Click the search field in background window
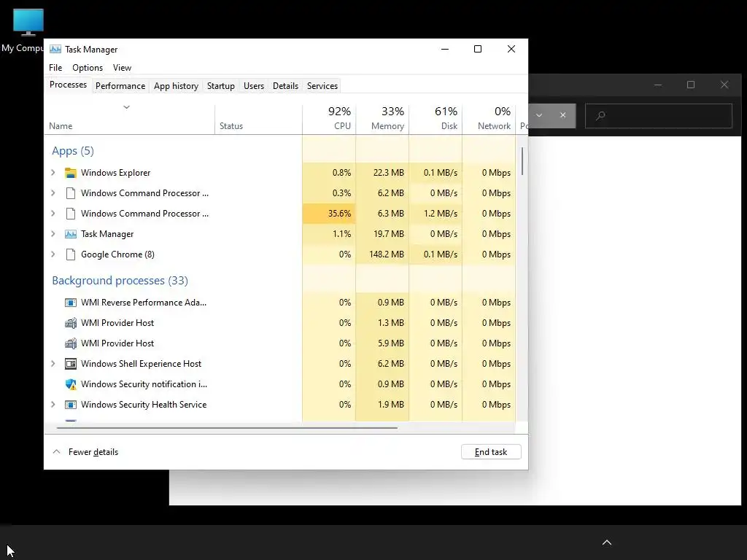The width and height of the screenshot is (747, 560). point(659,116)
